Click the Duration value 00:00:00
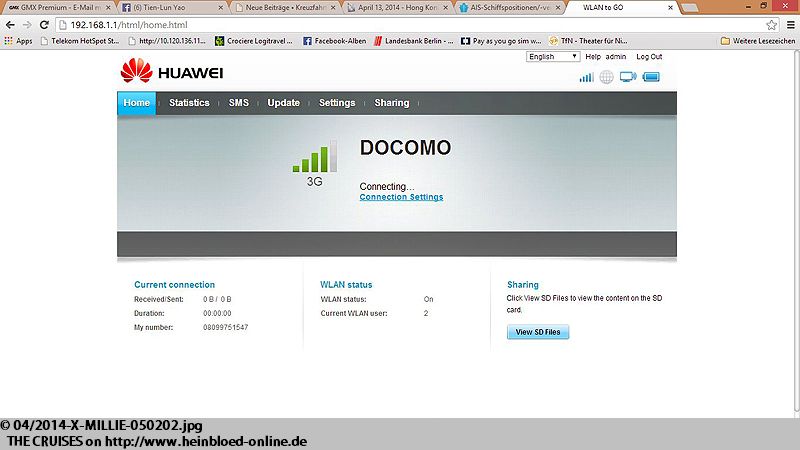 pyautogui.click(x=217, y=313)
